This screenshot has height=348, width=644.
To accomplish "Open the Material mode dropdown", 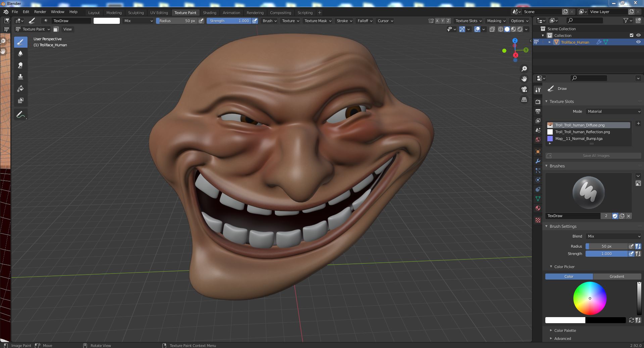I will click(614, 111).
